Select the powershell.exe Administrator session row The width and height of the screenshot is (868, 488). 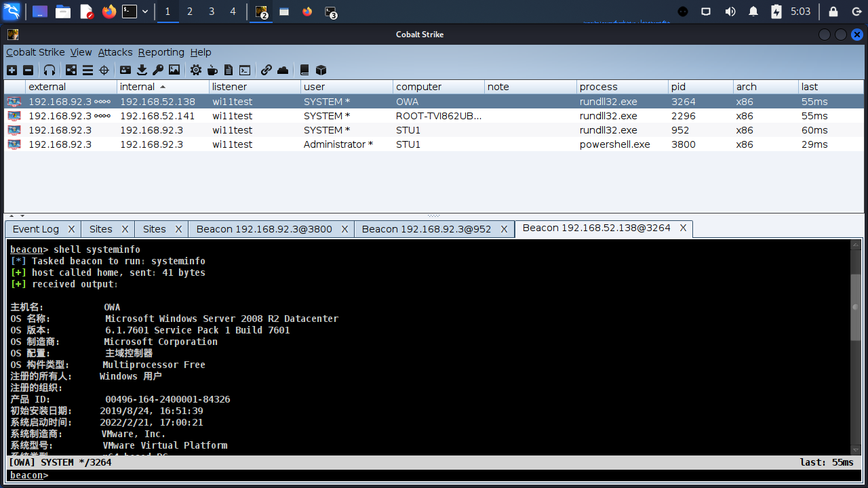(x=434, y=144)
